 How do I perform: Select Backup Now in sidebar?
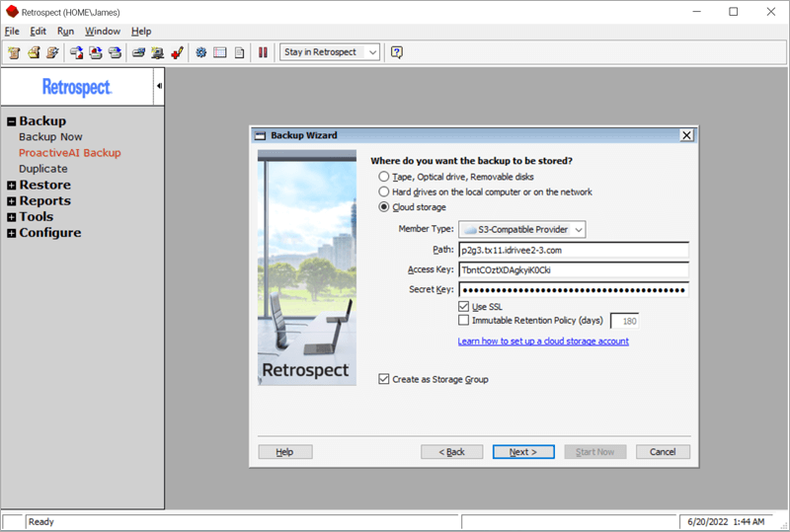50,137
